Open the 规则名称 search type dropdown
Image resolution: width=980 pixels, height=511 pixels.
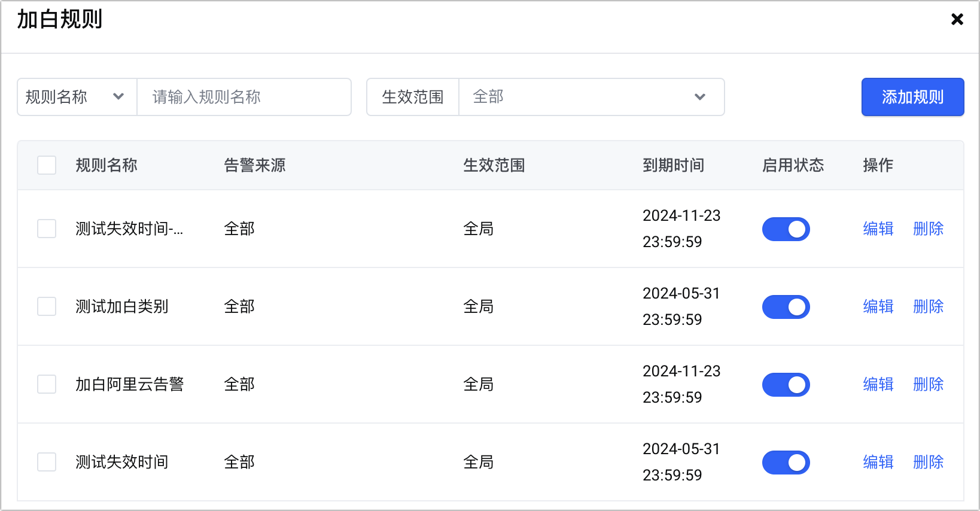[x=77, y=97]
